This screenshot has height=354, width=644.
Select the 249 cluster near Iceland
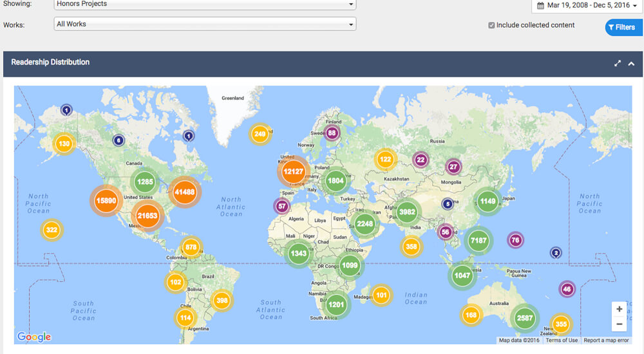(260, 134)
